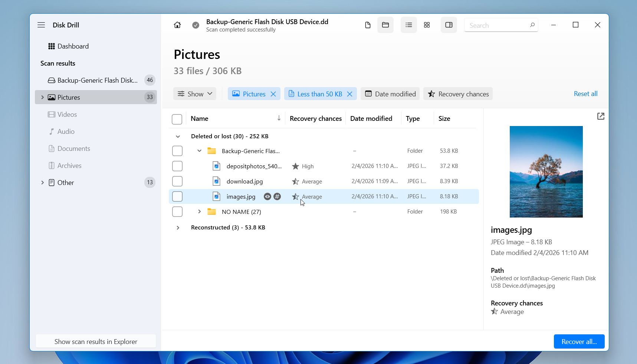Switch to folder view icon

point(385,25)
